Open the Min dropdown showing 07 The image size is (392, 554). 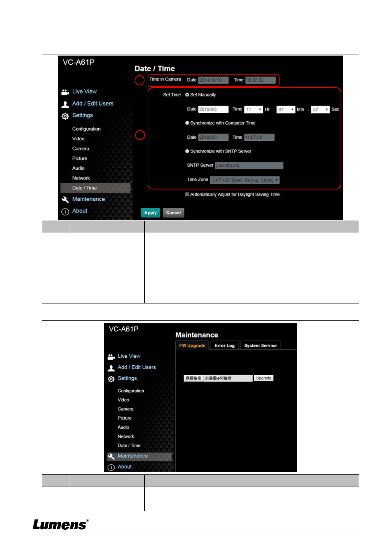(x=286, y=109)
